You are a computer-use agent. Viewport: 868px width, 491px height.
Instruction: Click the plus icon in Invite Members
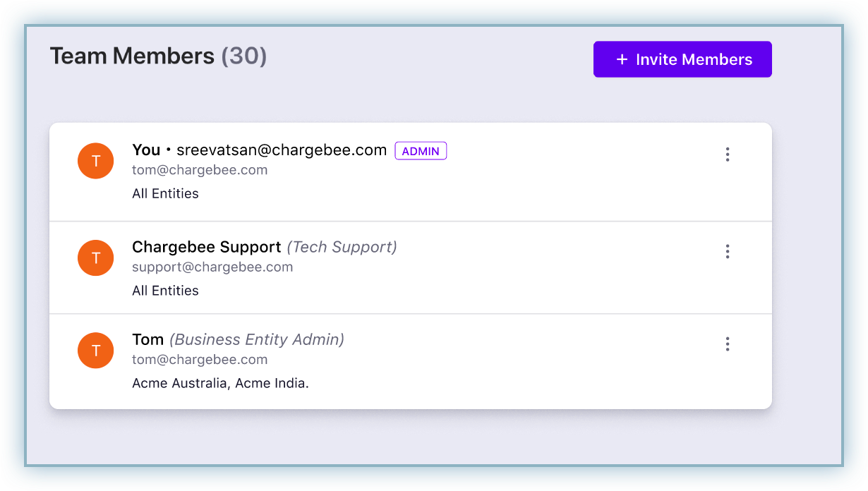tap(620, 59)
